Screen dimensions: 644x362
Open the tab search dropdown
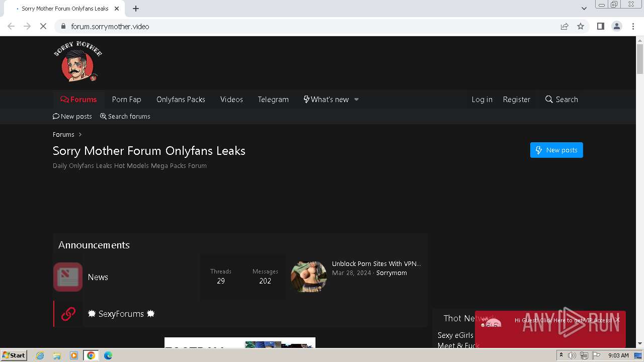tap(584, 9)
